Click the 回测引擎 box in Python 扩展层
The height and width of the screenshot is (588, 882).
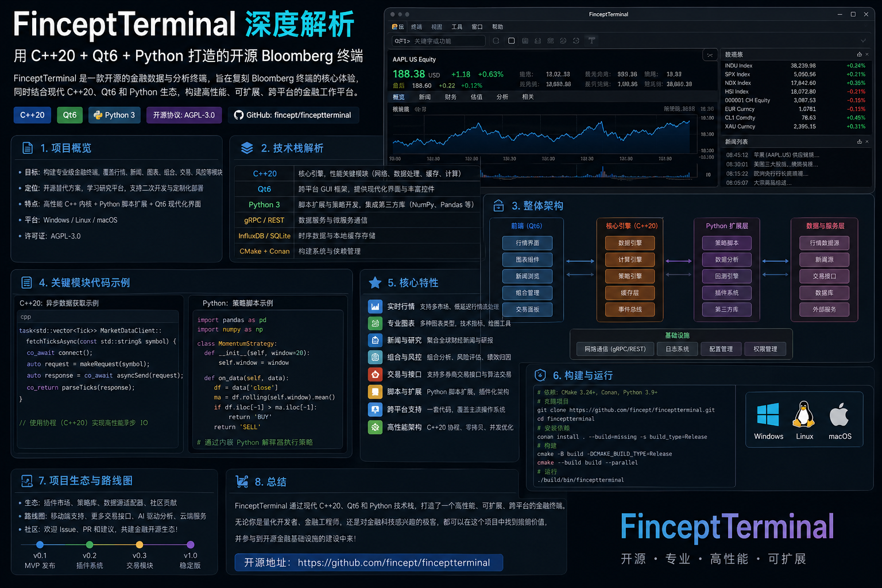[727, 276]
